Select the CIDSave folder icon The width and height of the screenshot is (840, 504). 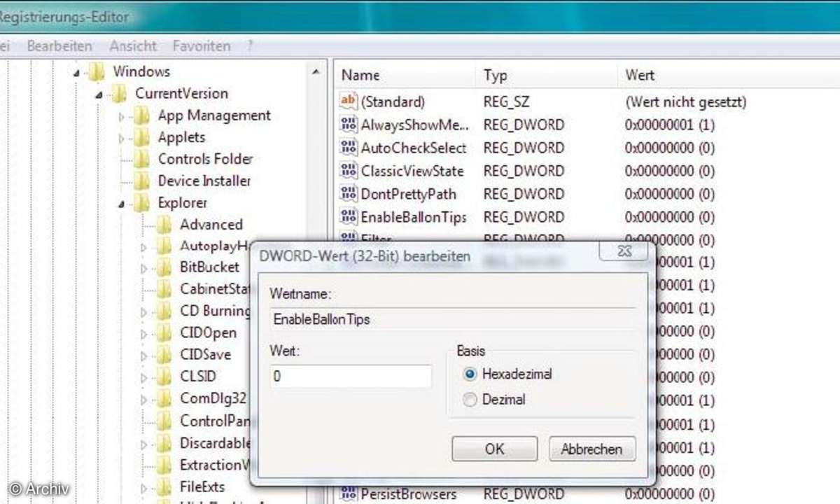pyautogui.click(x=164, y=355)
